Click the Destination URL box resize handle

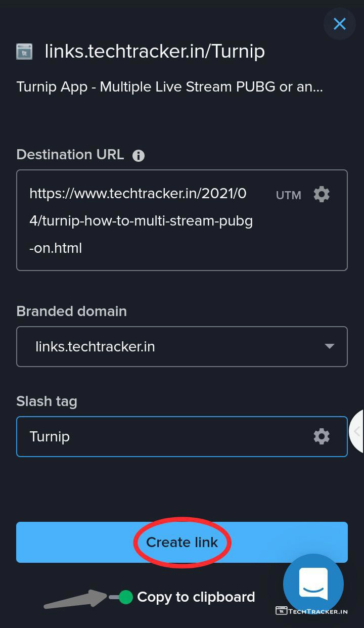pyautogui.click(x=344, y=267)
